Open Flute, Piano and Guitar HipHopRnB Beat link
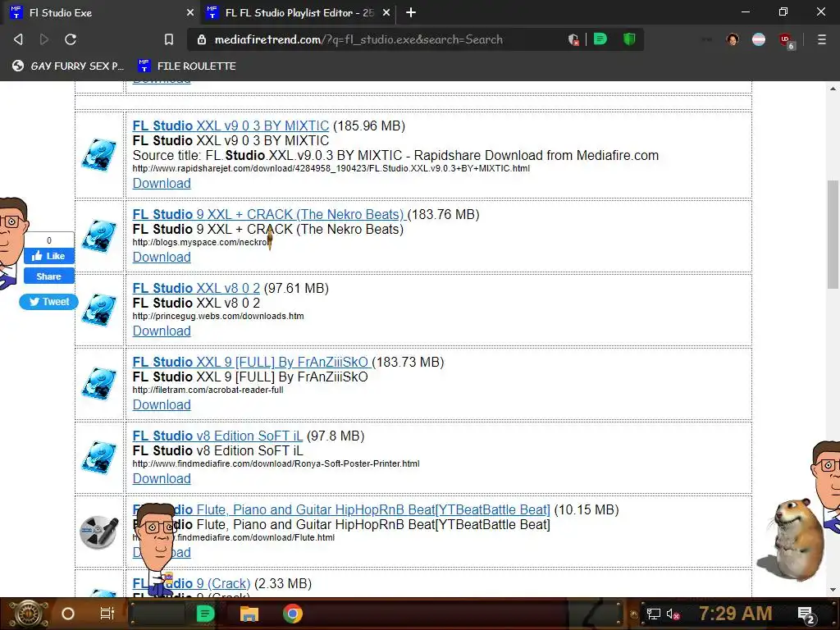The width and height of the screenshot is (840, 630). click(341, 510)
